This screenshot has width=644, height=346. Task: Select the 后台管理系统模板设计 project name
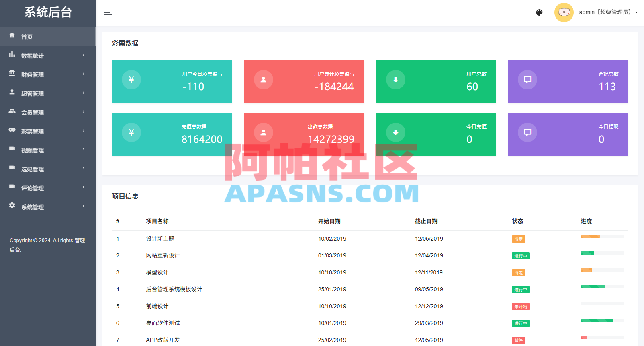[174, 289]
